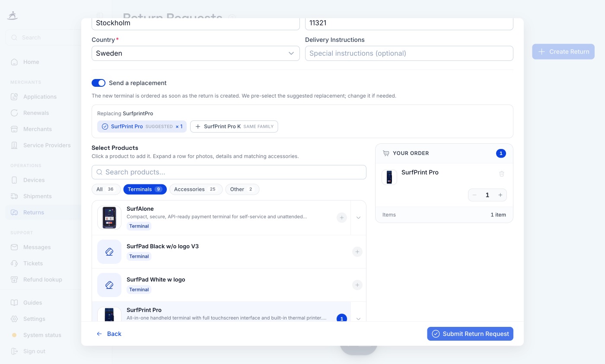
Task: Go Back to the previous step
Action: [x=109, y=334]
